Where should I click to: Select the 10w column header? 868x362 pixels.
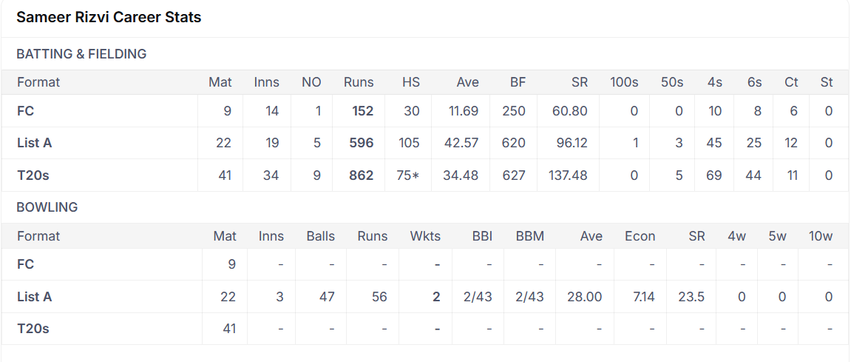coord(820,236)
